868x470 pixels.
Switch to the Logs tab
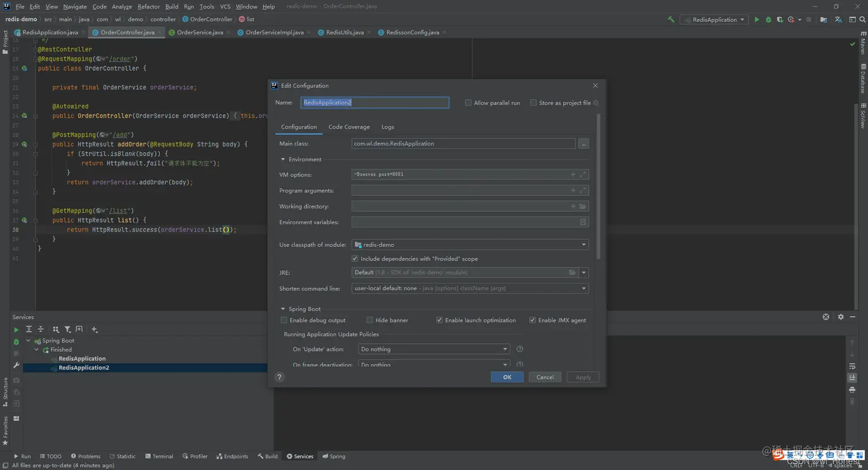tap(387, 127)
